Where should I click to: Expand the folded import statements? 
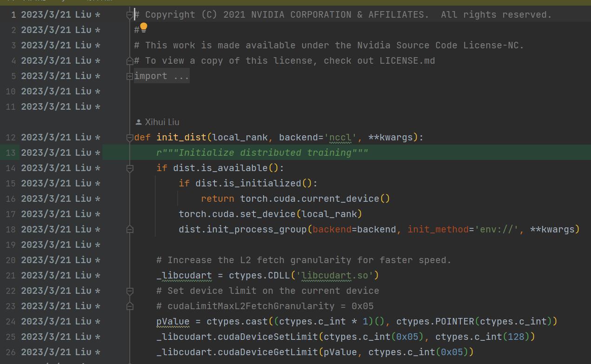coord(130,76)
